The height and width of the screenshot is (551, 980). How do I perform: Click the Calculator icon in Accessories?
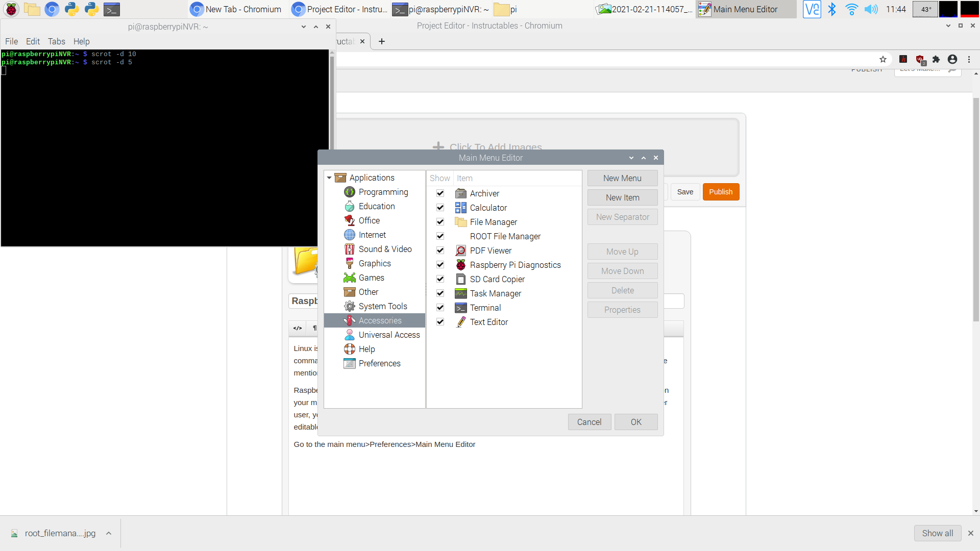[x=460, y=207]
